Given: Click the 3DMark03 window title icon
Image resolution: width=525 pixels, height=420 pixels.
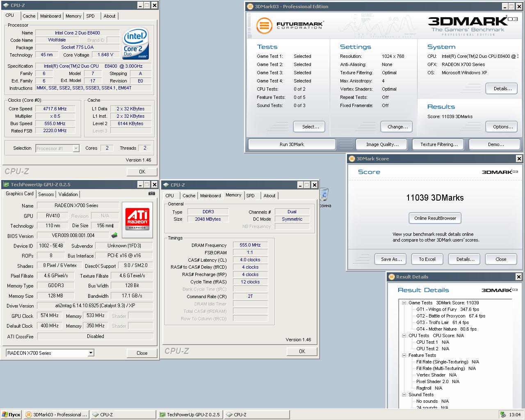Looking at the screenshot, I should pos(250,7).
